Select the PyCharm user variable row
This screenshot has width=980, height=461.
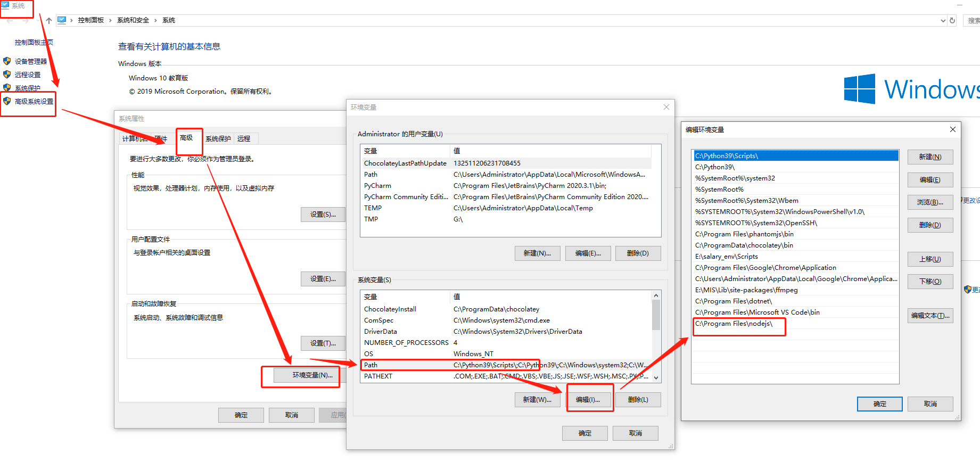(506, 186)
